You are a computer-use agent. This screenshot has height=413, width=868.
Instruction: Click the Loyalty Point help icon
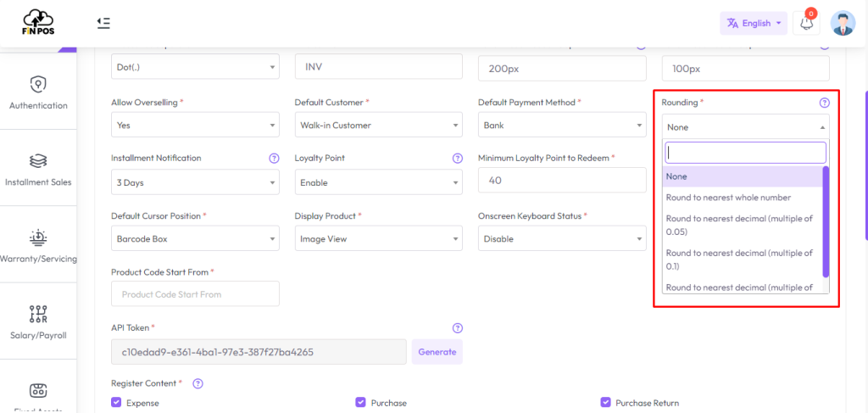(458, 159)
